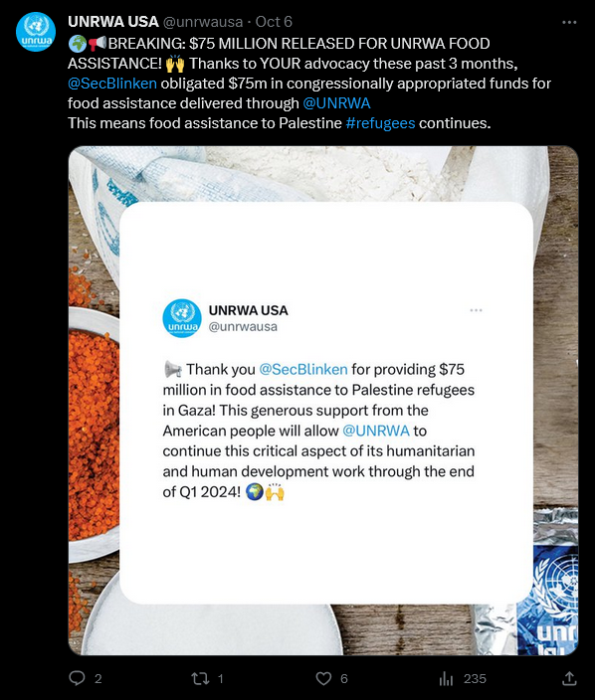
Task: Open the @unrwausa handle at top
Action: pyautogui.click(x=203, y=22)
